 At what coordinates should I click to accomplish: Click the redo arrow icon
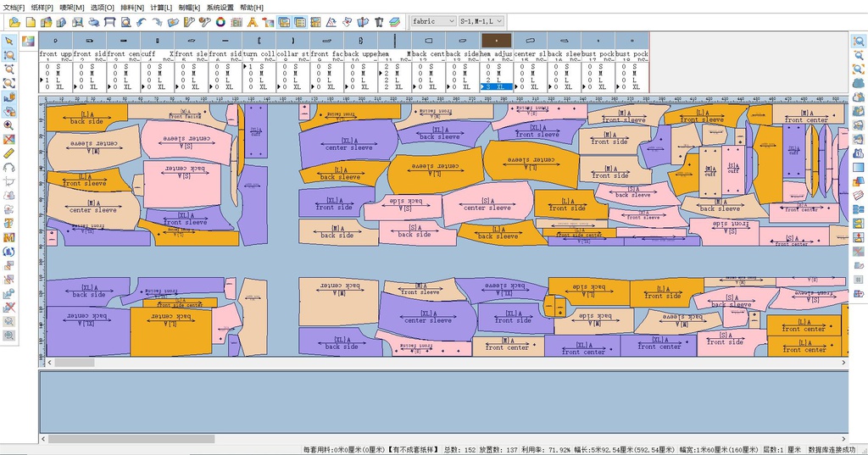(158, 22)
